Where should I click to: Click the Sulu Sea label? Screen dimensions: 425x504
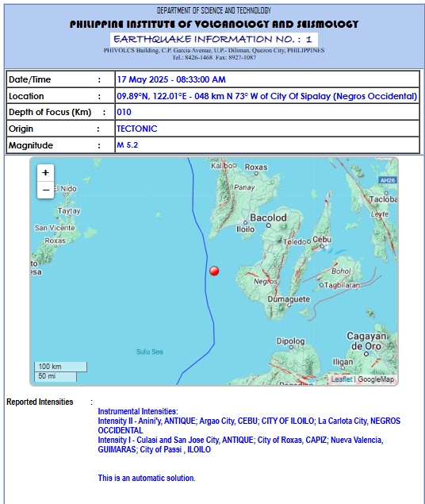150,352
